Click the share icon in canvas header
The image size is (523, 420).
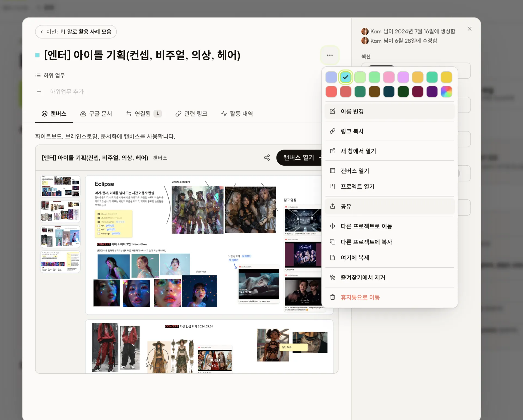(x=267, y=157)
